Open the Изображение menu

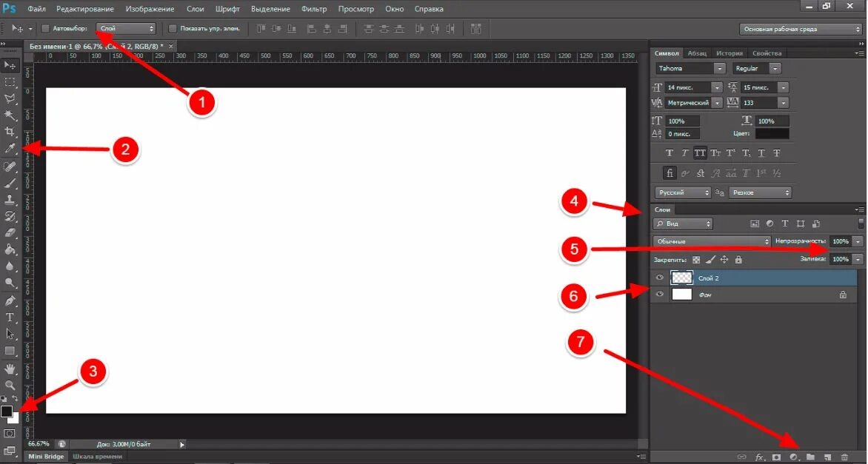click(150, 9)
